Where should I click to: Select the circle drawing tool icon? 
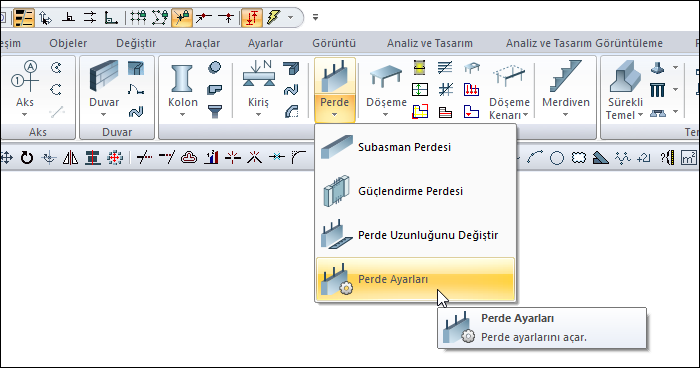coord(557,158)
